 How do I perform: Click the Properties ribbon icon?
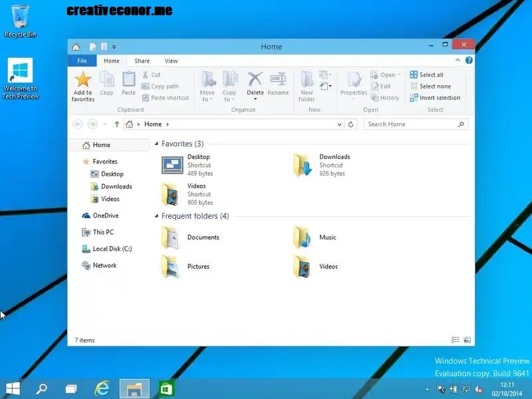click(x=354, y=79)
